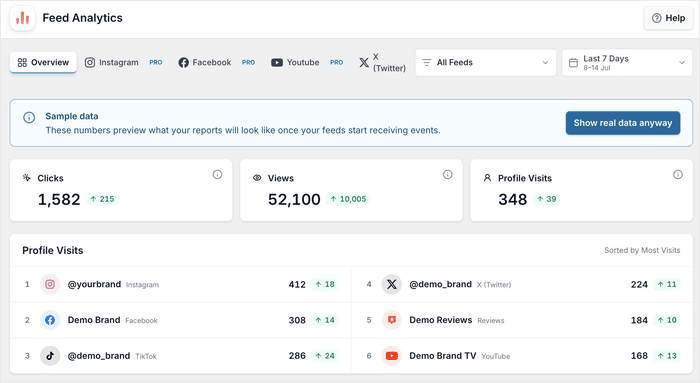Switch to the Facebook tab

pos(217,62)
